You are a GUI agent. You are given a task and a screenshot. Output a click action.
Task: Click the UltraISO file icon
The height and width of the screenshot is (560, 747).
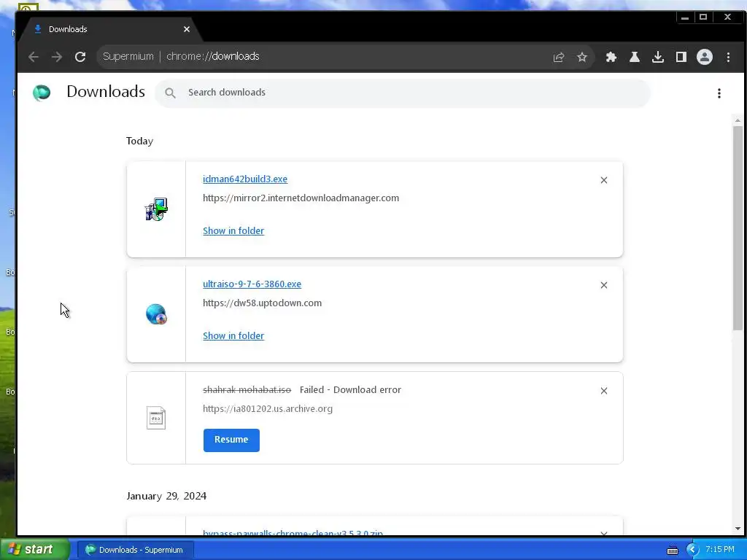(x=156, y=314)
